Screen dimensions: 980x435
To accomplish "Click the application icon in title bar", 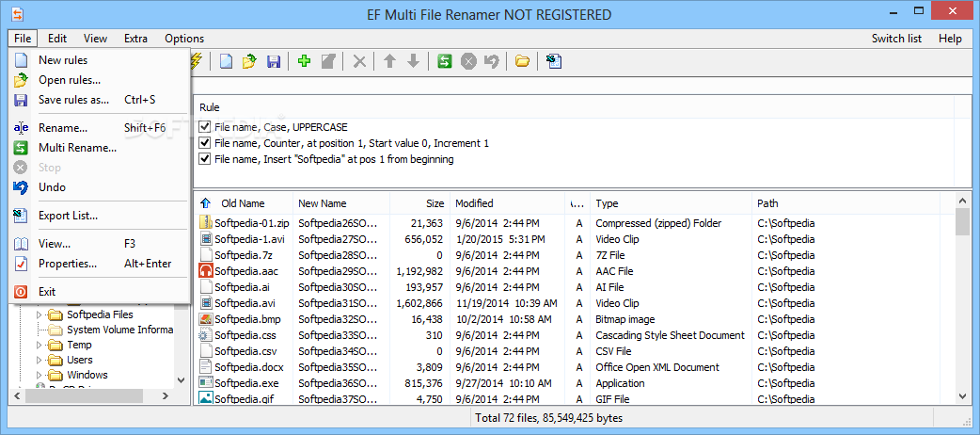I will click(16, 12).
